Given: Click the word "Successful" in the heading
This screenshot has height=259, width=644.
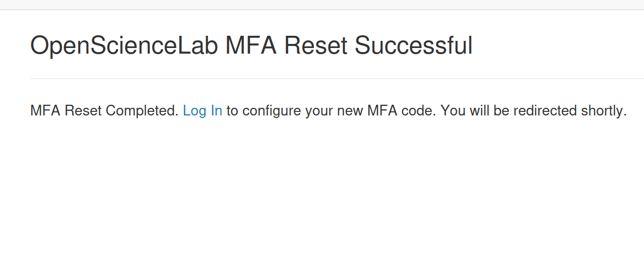Looking at the screenshot, I should pyautogui.click(x=413, y=46).
